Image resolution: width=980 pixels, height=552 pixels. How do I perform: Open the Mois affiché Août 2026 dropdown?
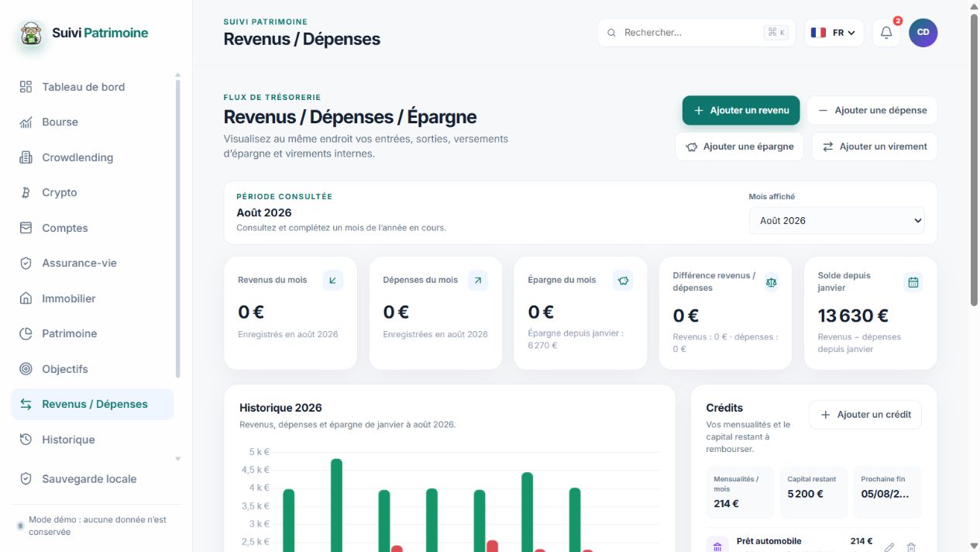pos(837,220)
